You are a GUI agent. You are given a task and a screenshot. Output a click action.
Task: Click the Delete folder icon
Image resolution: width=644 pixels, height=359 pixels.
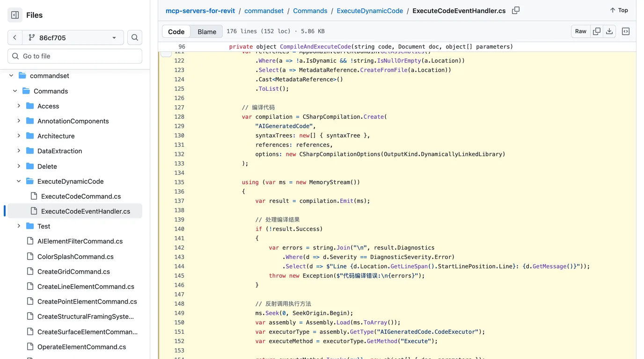click(x=30, y=166)
